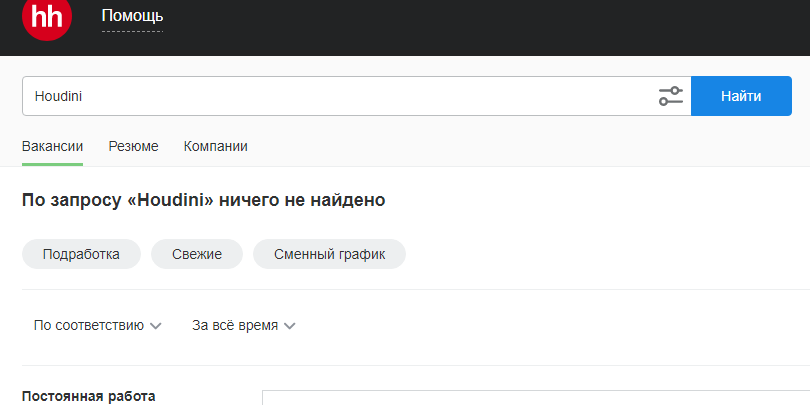
Task: Expand the По соответствию sort dropdown
Action: 98,325
